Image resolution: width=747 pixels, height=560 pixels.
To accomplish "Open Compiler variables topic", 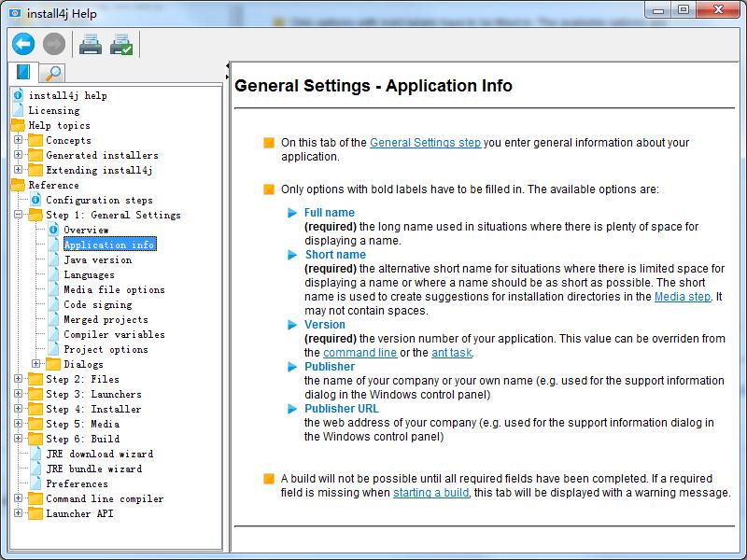I will point(114,334).
